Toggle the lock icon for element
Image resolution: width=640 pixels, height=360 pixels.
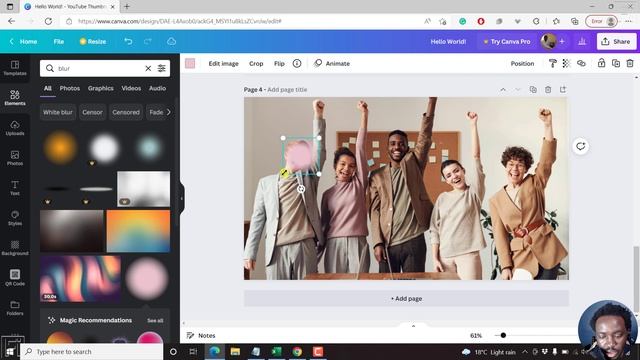pyautogui.click(x=601, y=63)
